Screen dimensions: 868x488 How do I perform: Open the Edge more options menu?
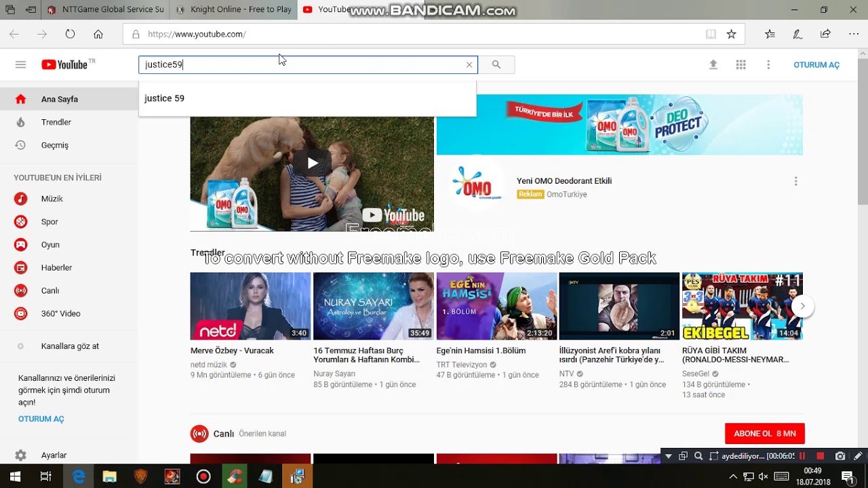[x=854, y=34]
